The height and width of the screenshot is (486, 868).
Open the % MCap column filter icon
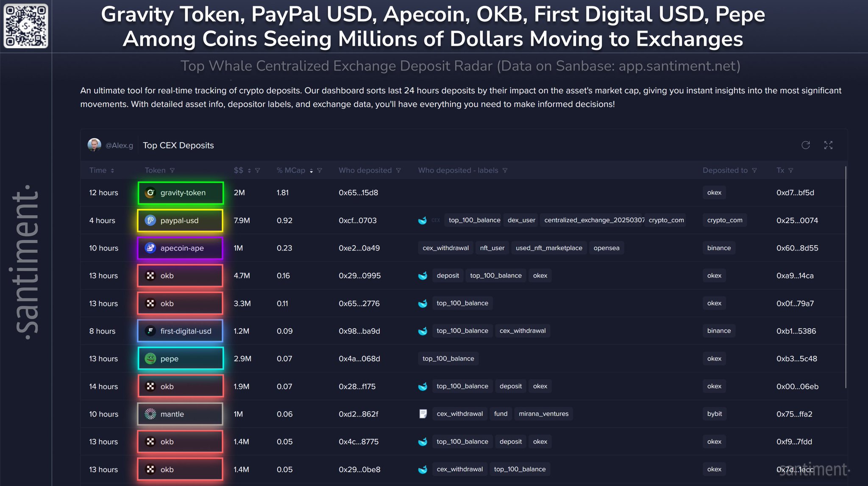click(320, 170)
